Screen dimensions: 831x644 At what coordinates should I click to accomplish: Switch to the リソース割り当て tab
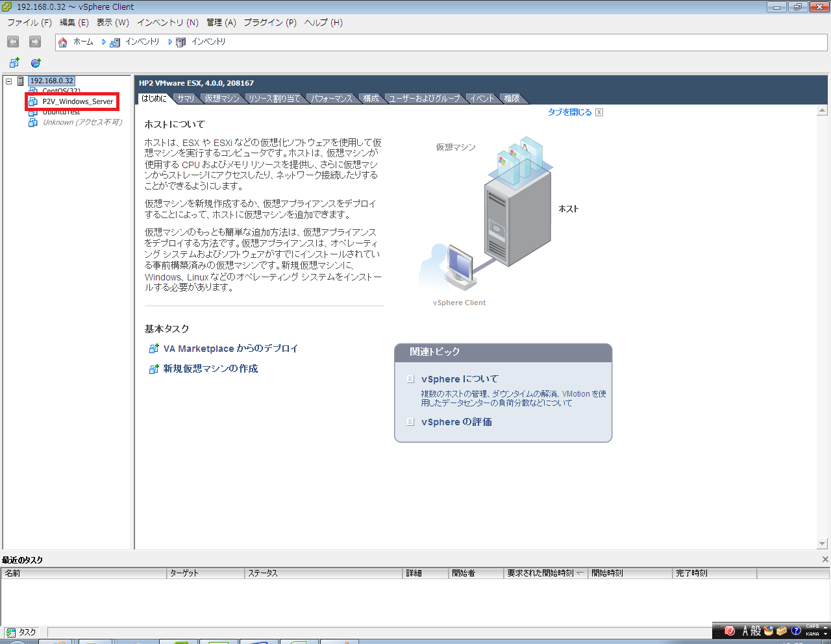275,99
